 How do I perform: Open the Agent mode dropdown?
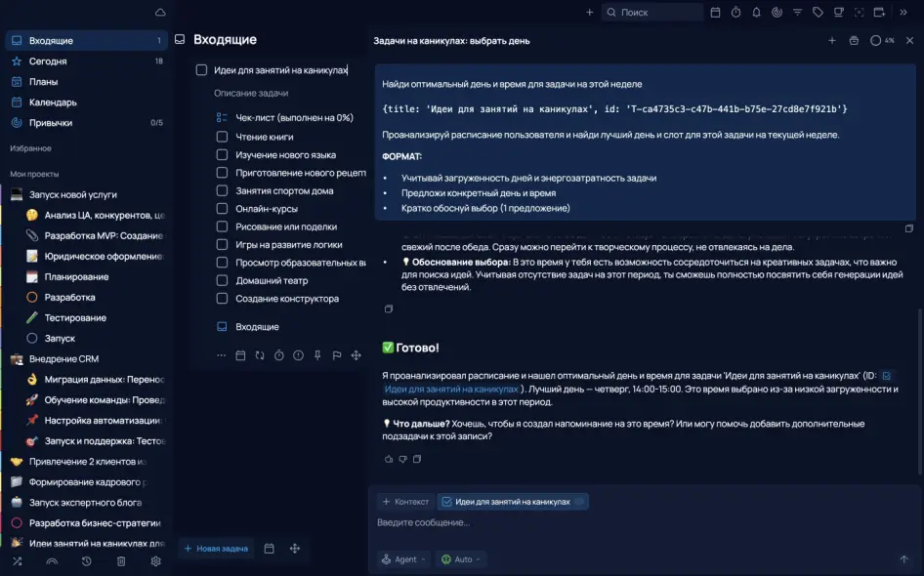[403, 559]
